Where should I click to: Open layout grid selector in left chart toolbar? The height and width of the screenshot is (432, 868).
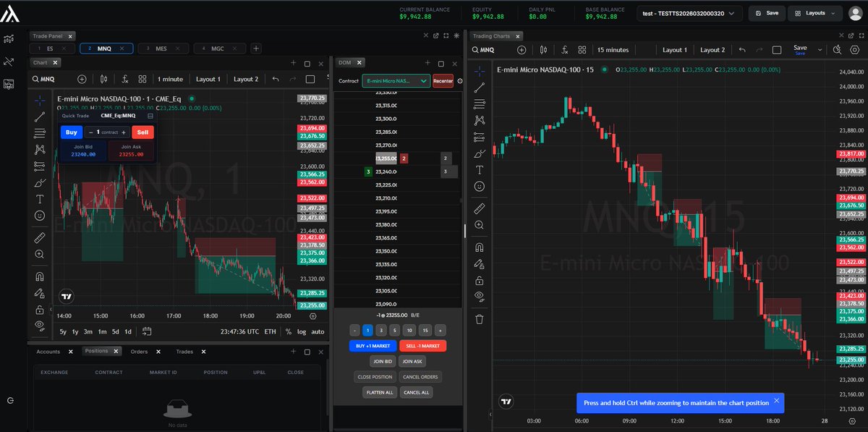tap(142, 79)
